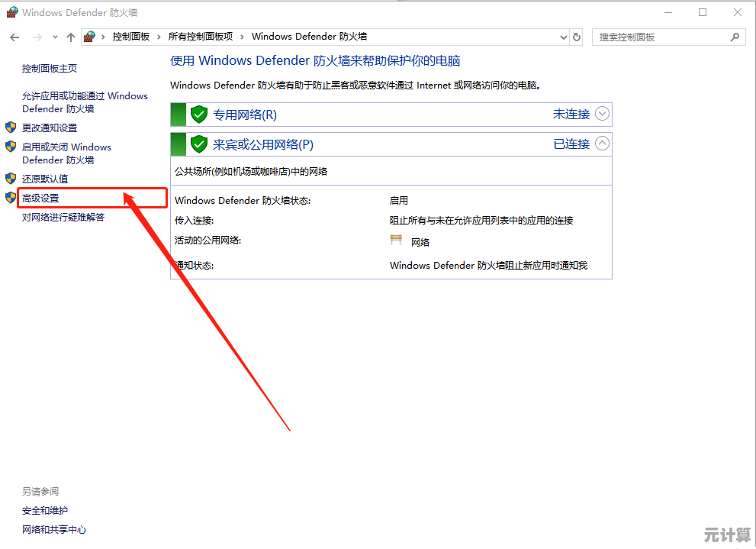
Task: Open 网络和共享中心 link
Action: pyautogui.click(x=54, y=530)
